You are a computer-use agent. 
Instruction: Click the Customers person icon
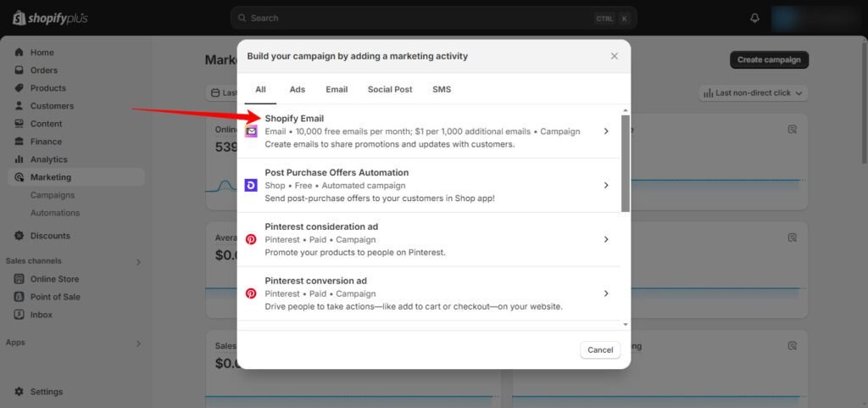(x=19, y=106)
